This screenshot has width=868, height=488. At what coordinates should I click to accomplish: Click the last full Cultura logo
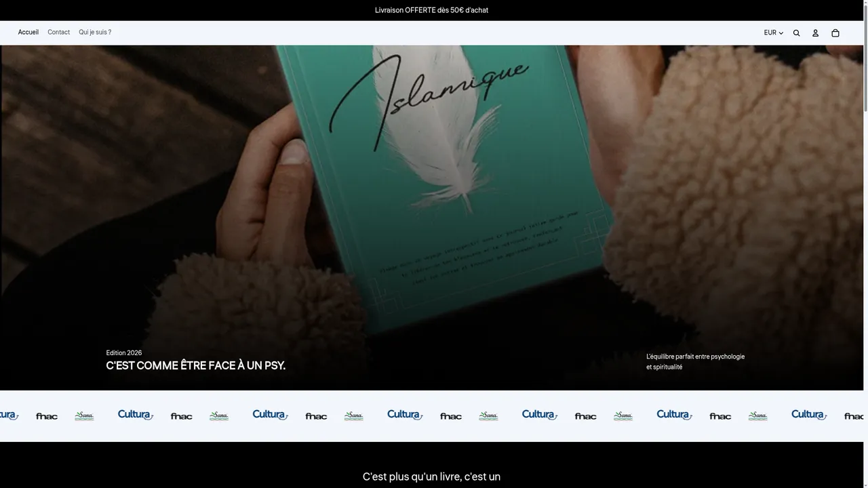click(810, 415)
